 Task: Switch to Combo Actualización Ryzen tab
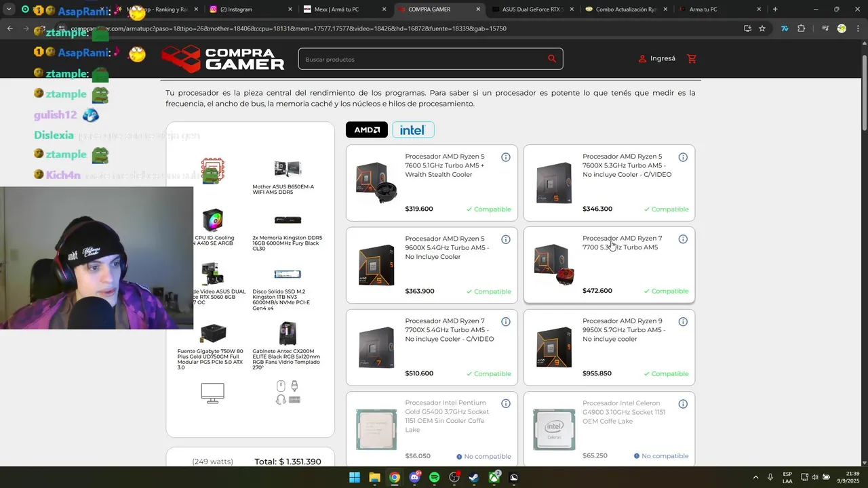tap(627, 9)
